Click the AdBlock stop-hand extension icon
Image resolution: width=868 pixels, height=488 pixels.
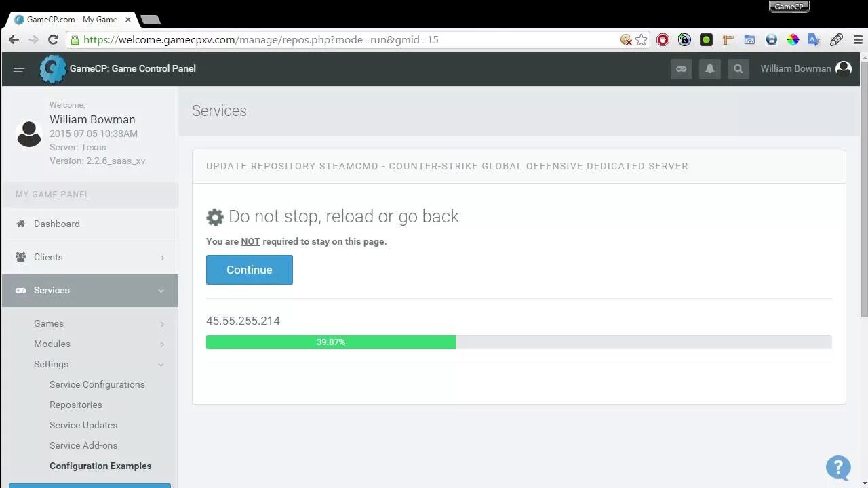663,40
